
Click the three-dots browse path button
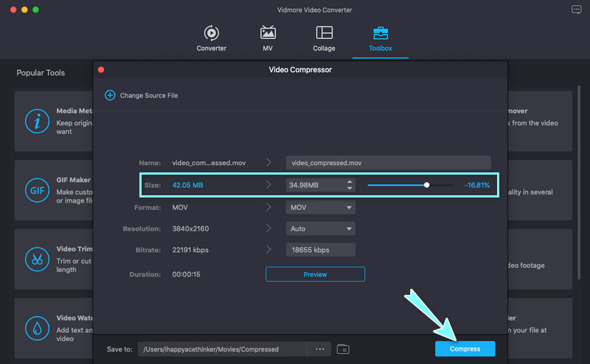pos(319,349)
